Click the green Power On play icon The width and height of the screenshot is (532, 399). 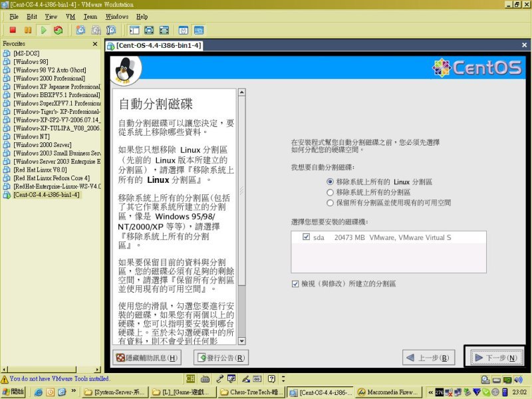[x=43, y=30]
